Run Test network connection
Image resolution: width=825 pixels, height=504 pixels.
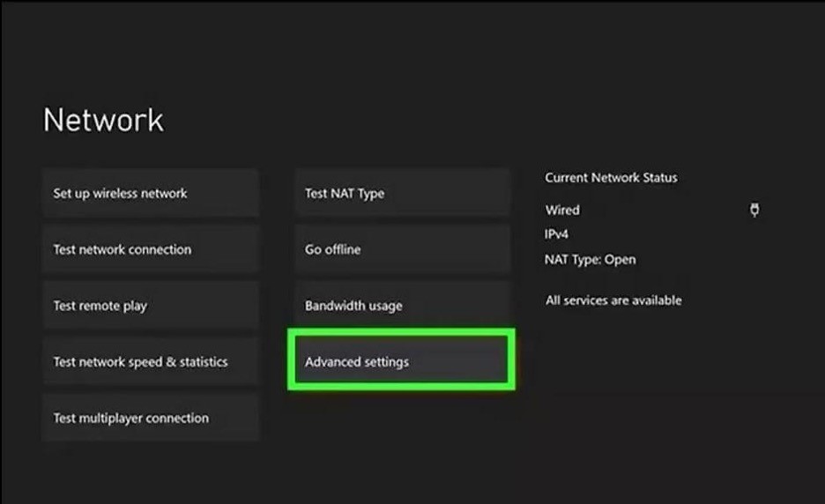coord(150,250)
